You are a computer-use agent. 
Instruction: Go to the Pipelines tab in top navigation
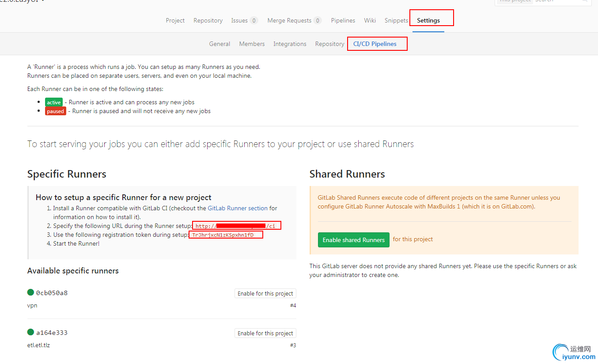[343, 20]
